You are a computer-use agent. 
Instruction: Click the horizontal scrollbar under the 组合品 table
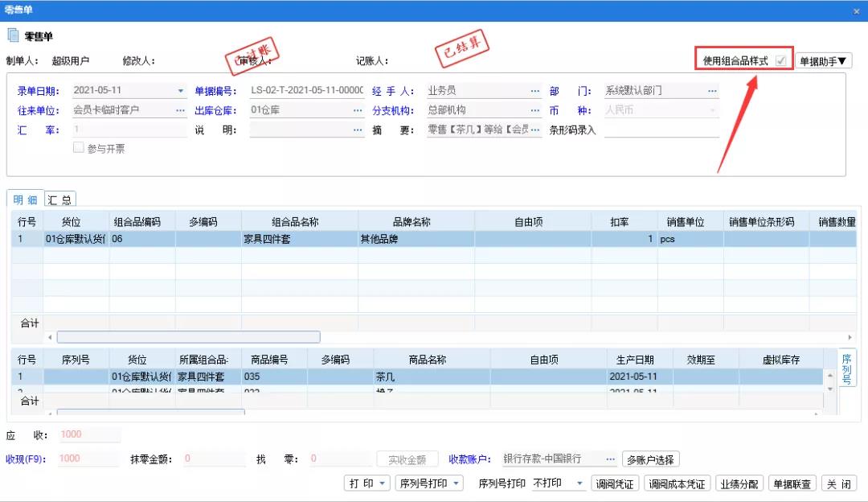(188, 337)
